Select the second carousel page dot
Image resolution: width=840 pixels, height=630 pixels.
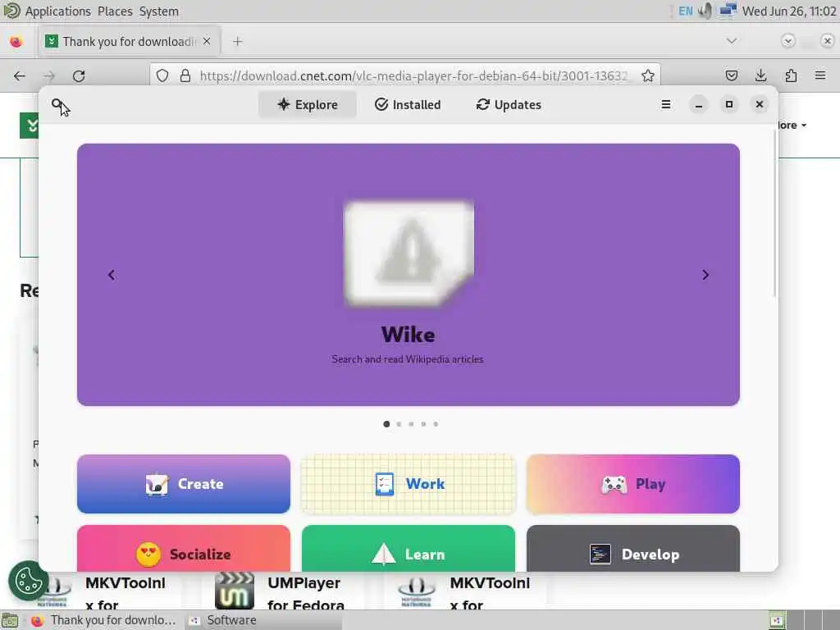pyautogui.click(x=399, y=424)
